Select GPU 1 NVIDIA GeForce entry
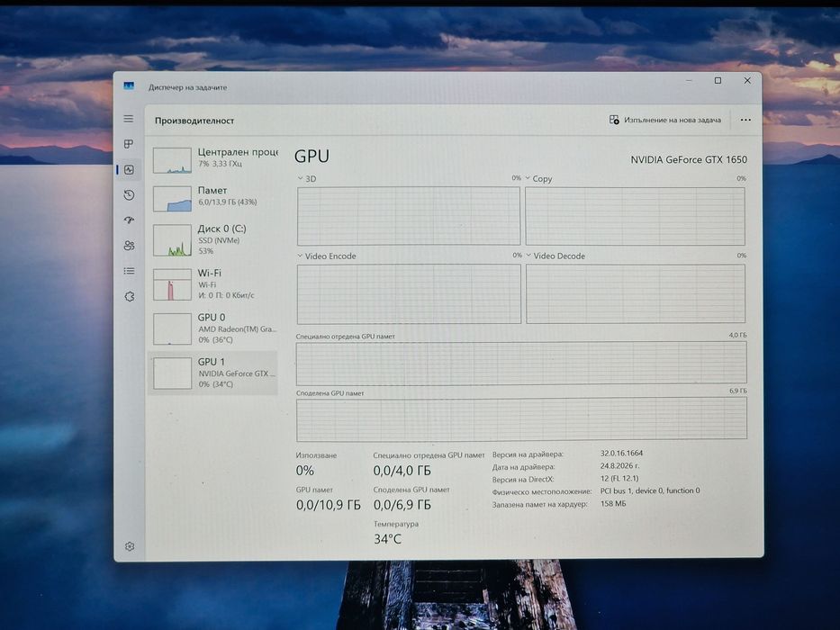This screenshot has width=840, height=630. (x=213, y=373)
